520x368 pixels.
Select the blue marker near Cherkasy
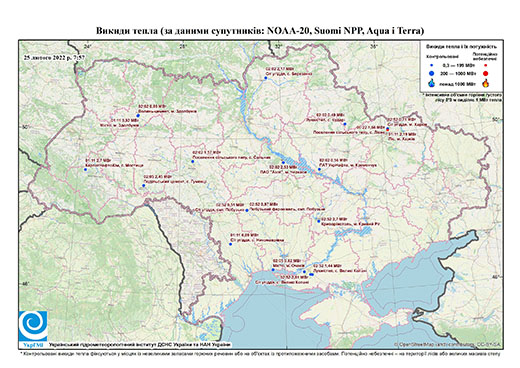pyautogui.click(x=283, y=163)
